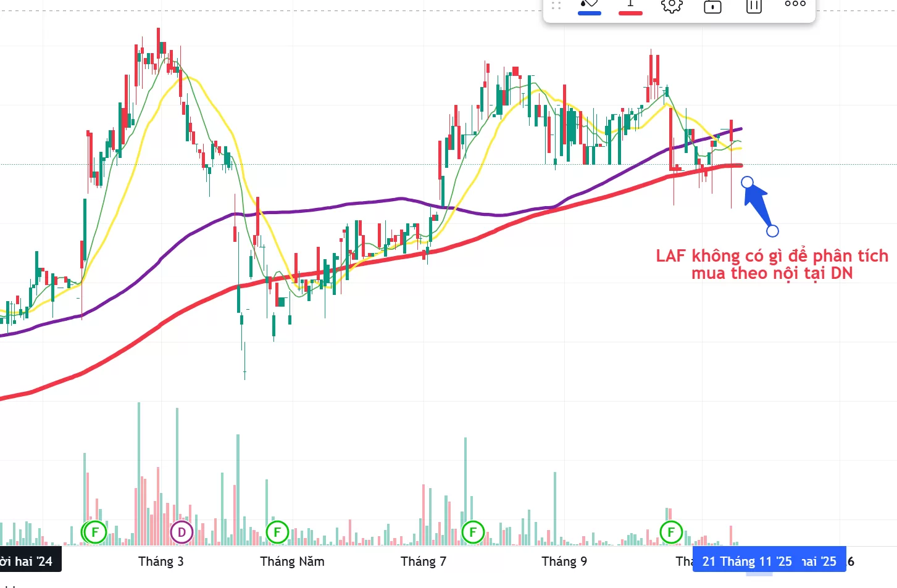Screen dimensions: 897x588
Task: Open the rightmost green F earnings marker
Action: click(671, 532)
